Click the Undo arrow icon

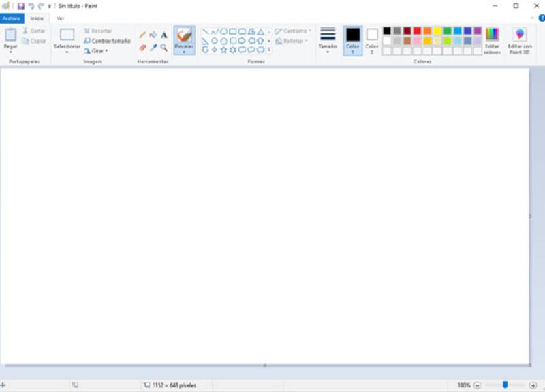(x=31, y=5)
